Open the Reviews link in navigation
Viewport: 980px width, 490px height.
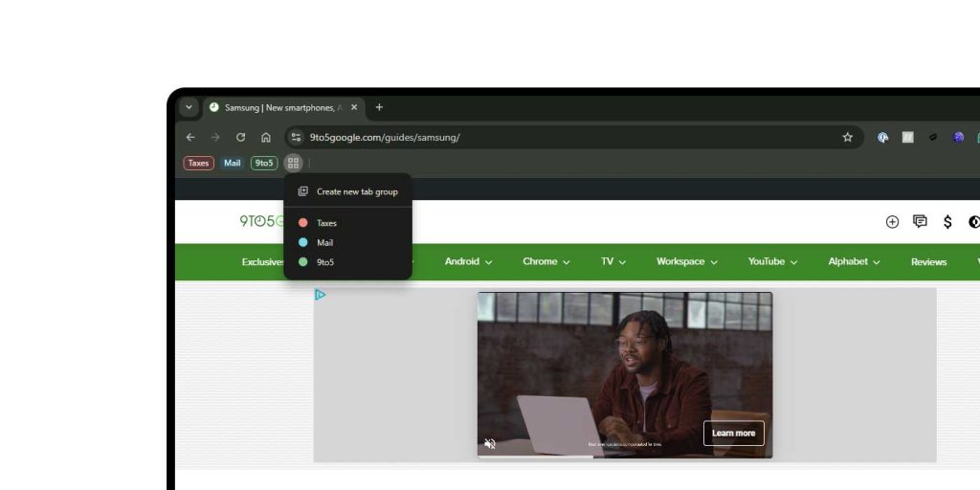pyautogui.click(x=928, y=261)
